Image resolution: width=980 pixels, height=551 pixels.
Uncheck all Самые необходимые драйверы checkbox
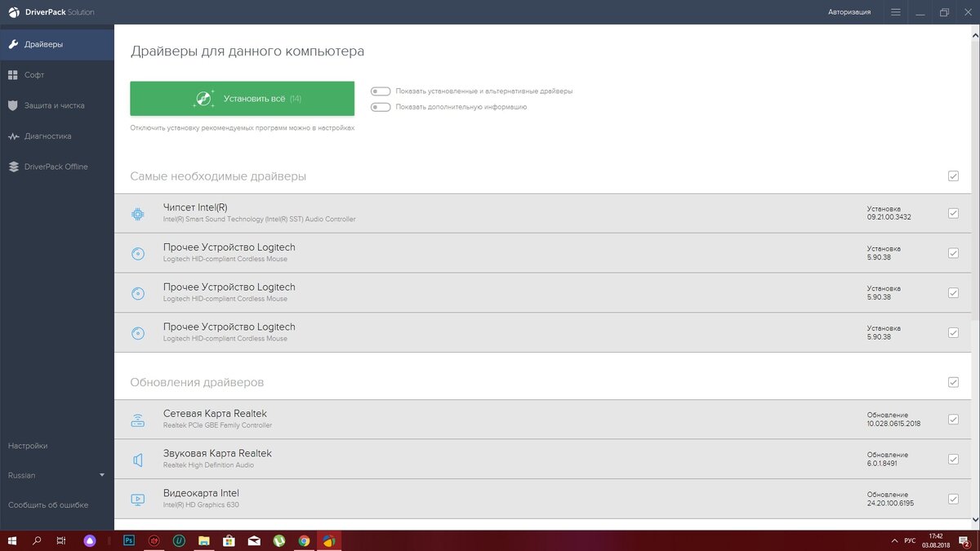coord(953,176)
